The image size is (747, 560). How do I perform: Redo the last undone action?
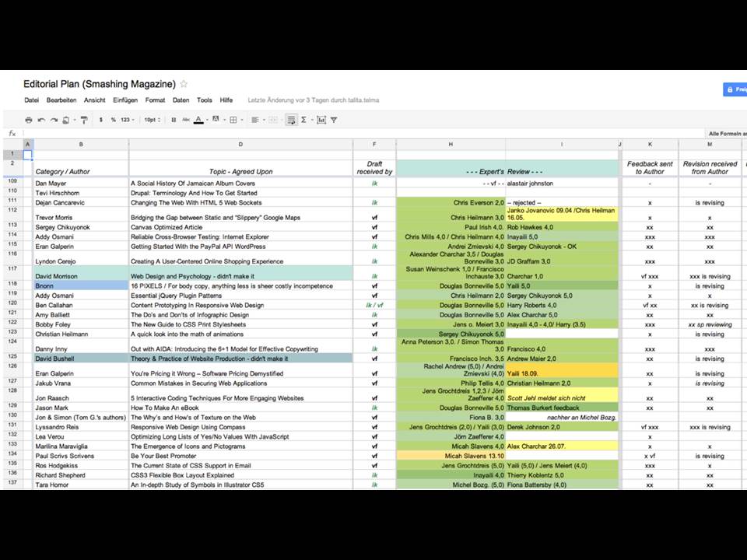click(x=54, y=120)
